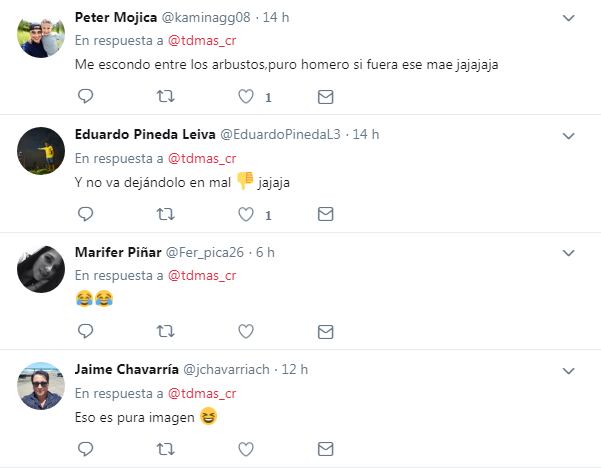Show more options for Marifer Piñar's tweet

pyautogui.click(x=569, y=252)
